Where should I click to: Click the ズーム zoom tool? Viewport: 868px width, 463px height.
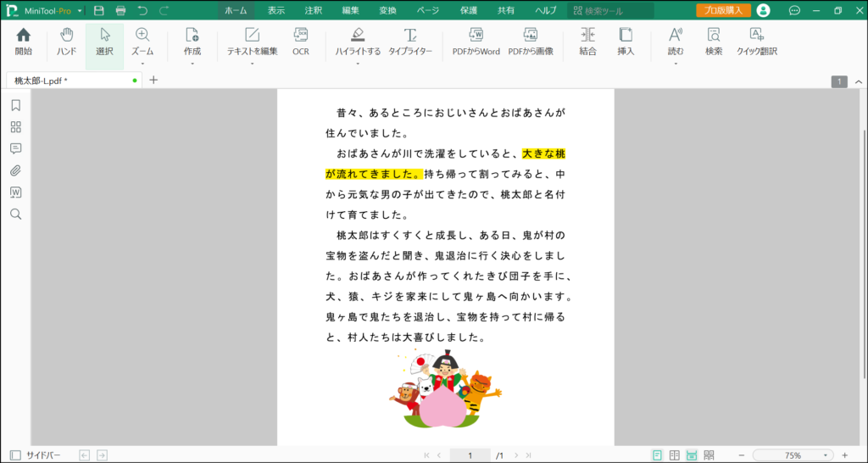[x=142, y=42]
